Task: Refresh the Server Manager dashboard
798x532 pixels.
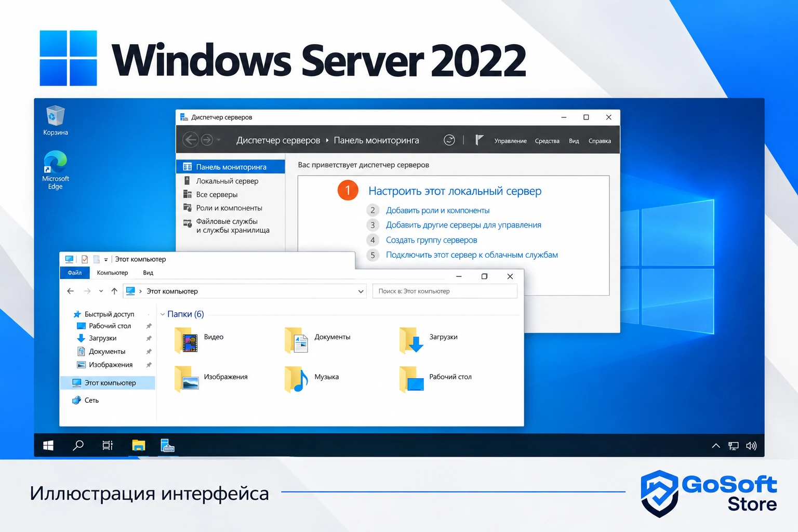Action: point(449,140)
